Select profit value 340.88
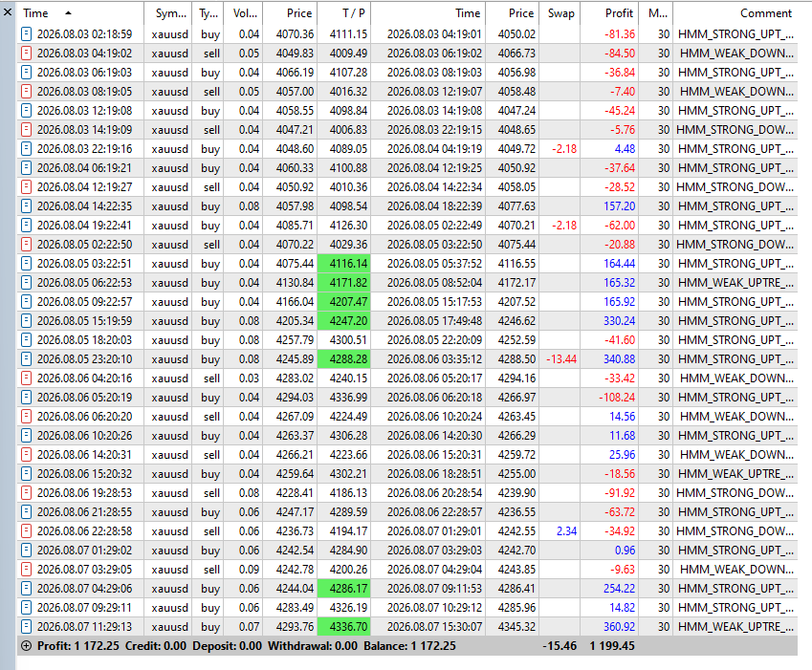Screen dimensions: 812x670 620,359
